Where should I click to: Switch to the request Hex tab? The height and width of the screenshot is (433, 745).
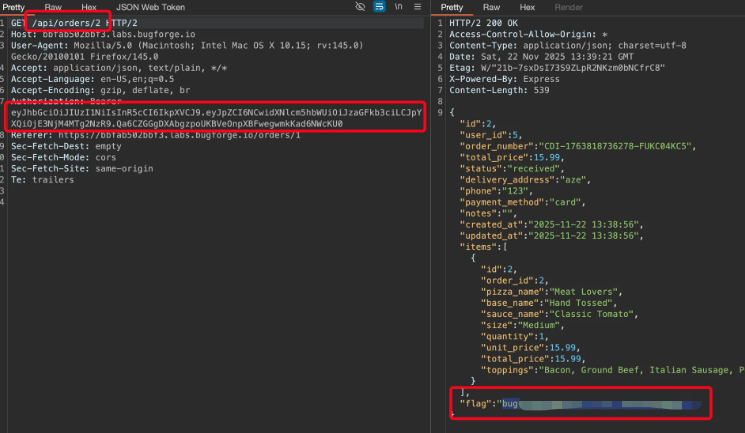pos(89,7)
